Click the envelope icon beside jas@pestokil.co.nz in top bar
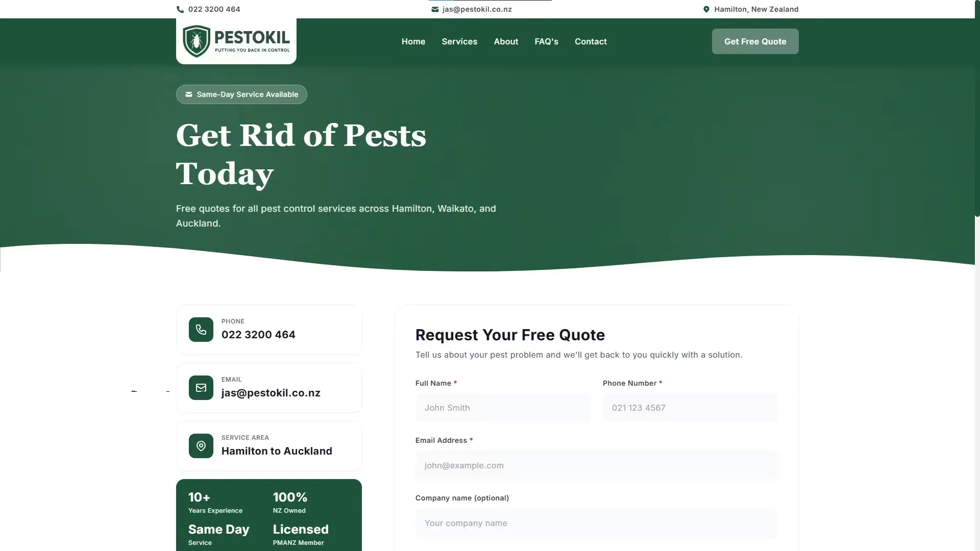This screenshot has height=551, width=980. [x=435, y=9]
